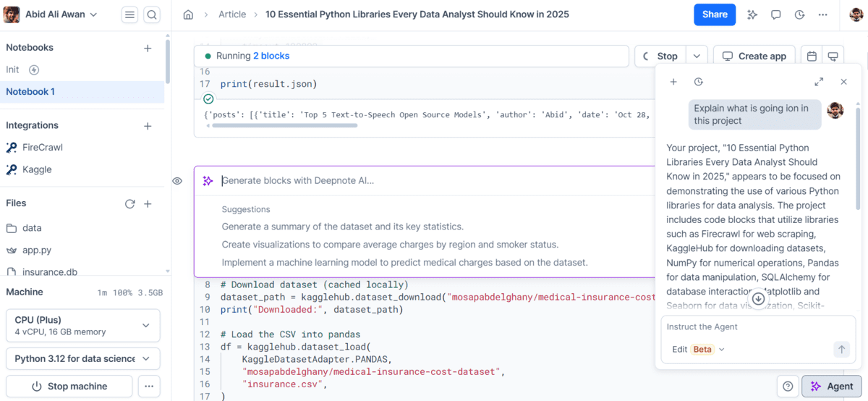Open Python 3.12 environment dropdown
The image size is (868, 401).
(x=82, y=358)
